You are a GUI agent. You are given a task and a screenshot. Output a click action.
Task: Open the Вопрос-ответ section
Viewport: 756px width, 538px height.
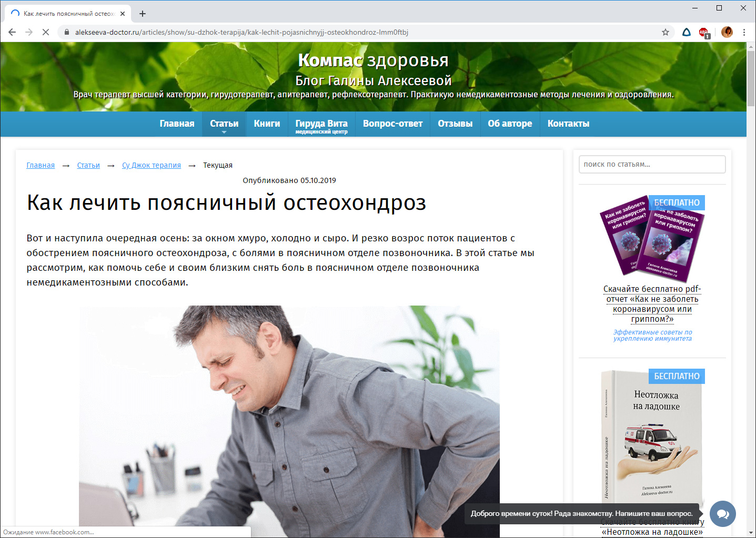click(x=393, y=124)
